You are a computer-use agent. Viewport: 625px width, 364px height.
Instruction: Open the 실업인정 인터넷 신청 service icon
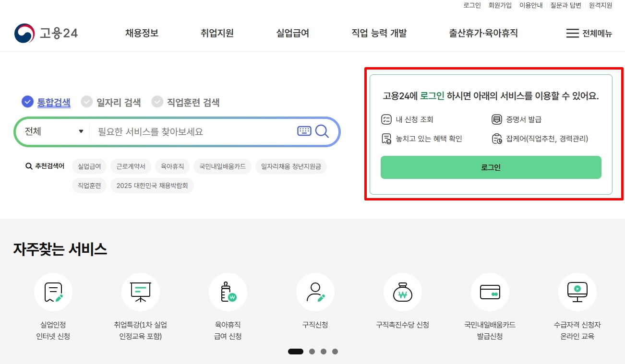53,292
